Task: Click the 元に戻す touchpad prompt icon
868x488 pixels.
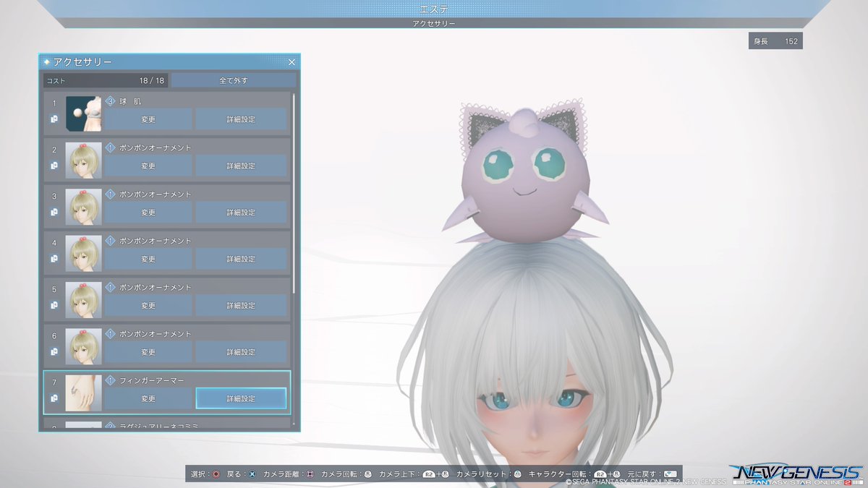Action: (x=670, y=474)
